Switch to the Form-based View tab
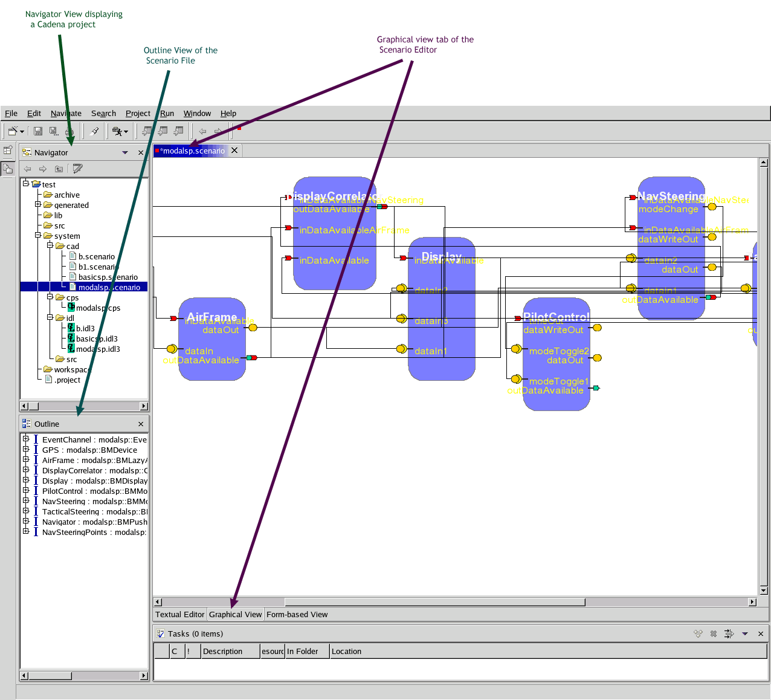Screen dimensions: 771x700 pos(297,615)
